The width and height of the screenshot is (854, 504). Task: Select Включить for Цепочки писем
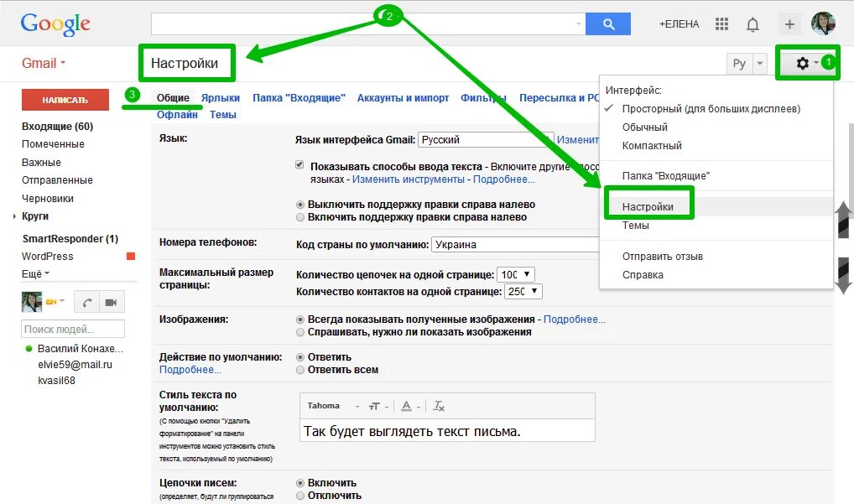point(300,483)
